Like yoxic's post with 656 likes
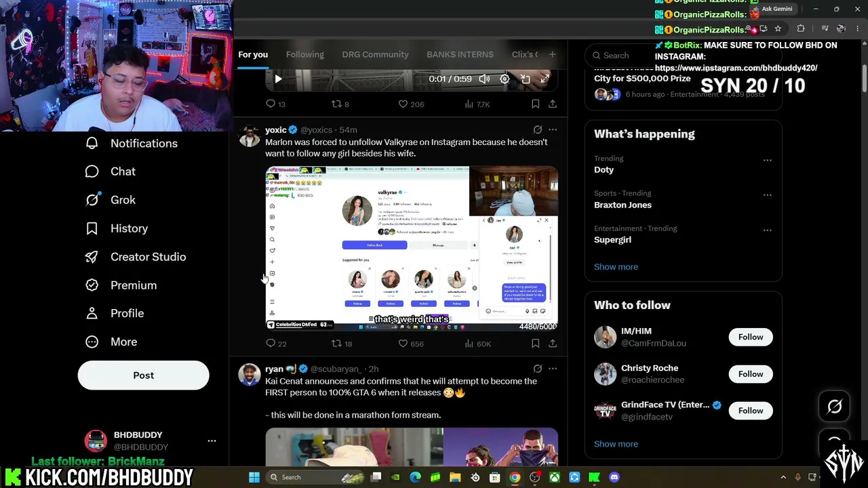 tap(411, 344)
